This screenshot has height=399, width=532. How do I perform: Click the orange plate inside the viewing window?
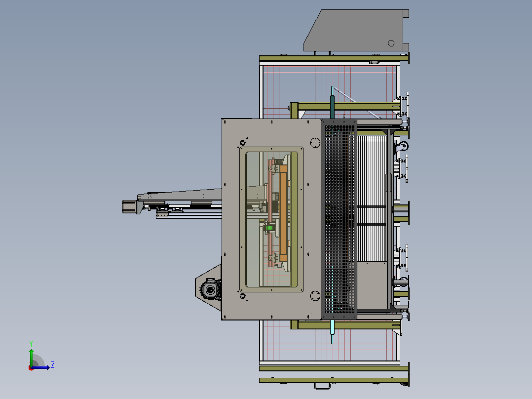(x=283, y=213)
